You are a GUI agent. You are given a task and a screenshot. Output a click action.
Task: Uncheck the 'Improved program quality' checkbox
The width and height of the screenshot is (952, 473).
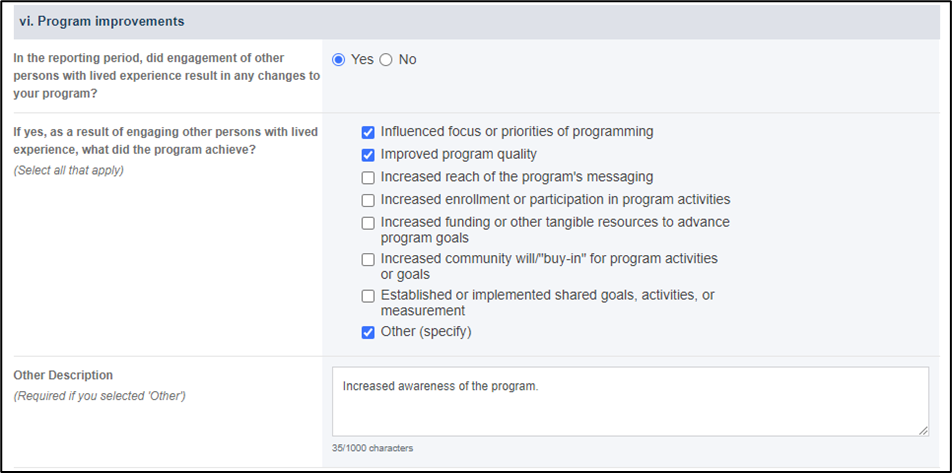click(x=368, y=155)
